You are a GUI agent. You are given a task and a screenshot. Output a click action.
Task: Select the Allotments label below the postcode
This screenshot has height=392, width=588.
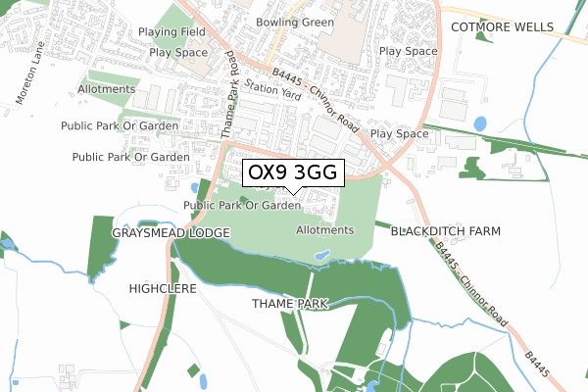tap(325, 230)
